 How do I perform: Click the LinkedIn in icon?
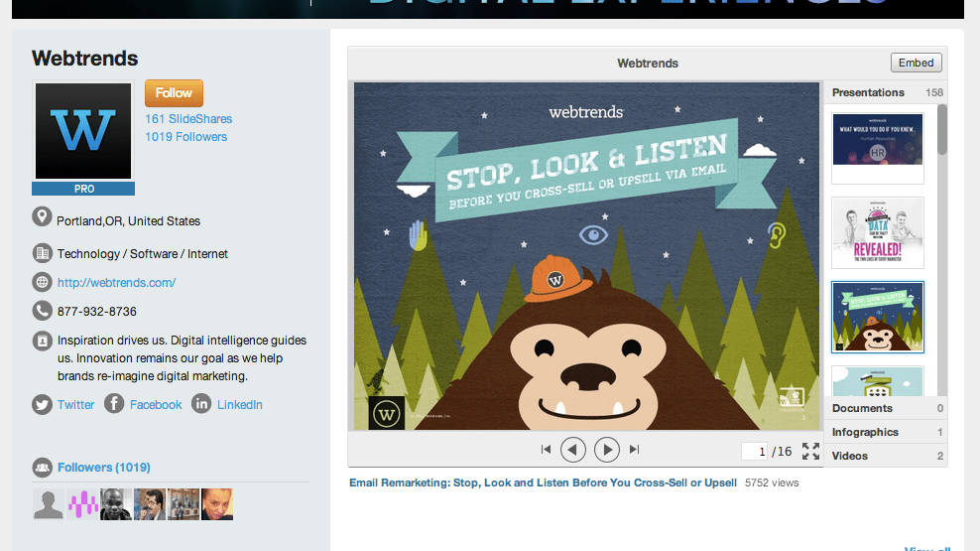pos(201,404)
